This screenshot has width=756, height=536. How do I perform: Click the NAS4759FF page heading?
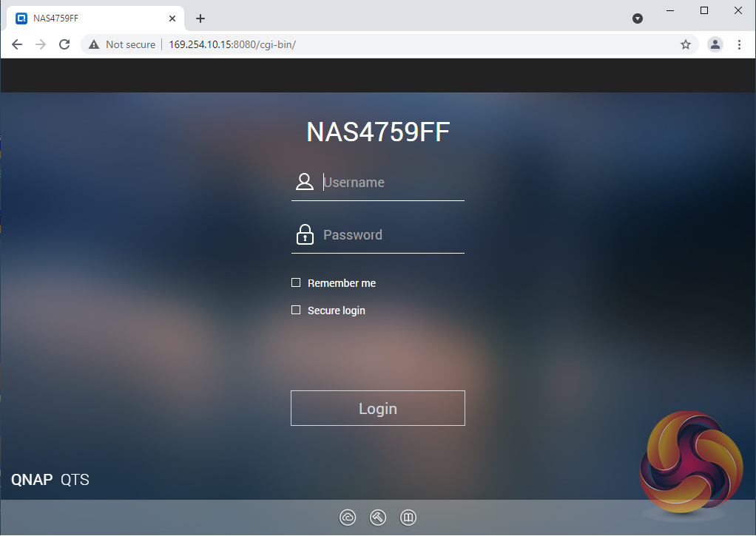(378, 132)
